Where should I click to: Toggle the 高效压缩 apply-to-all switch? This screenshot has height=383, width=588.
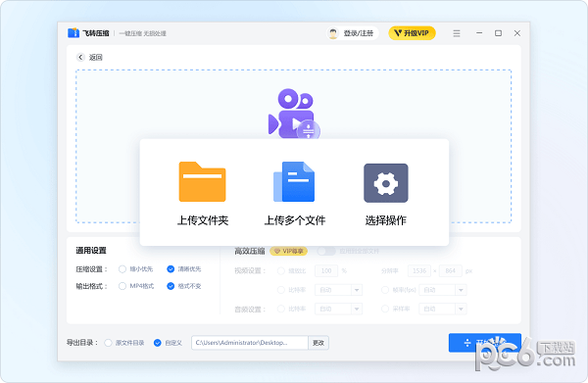click(x=326, y=251)
